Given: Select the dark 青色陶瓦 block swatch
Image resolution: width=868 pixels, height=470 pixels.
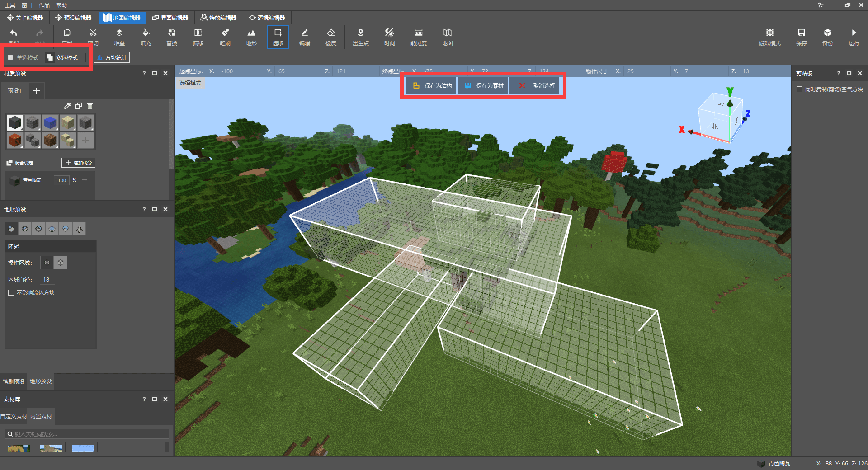Looking at the screenshot, I should [x=15, y=122].
